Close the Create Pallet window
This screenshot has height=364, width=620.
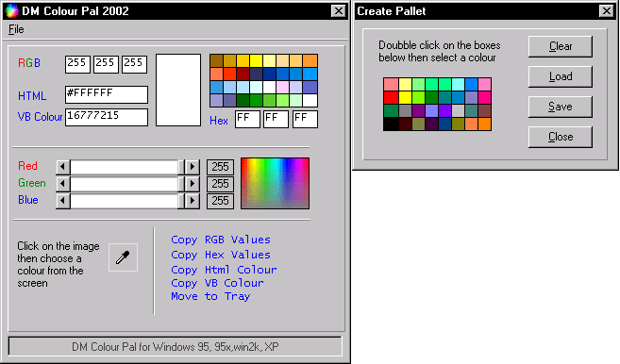coord(606,10)
